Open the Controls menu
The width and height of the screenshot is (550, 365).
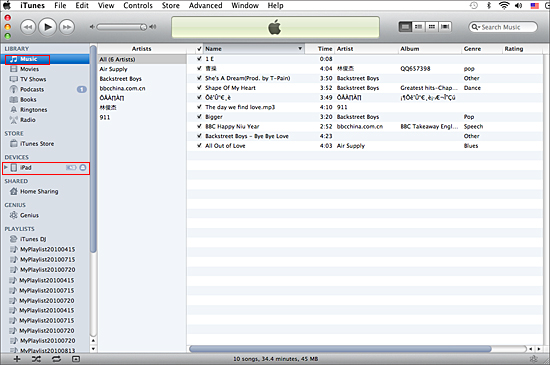pyautogui.click(x=138, y=5)
